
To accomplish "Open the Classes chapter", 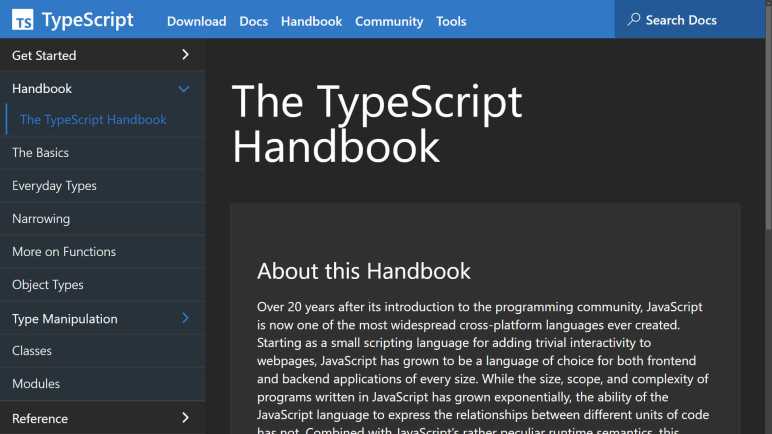I will pos(32,351).
